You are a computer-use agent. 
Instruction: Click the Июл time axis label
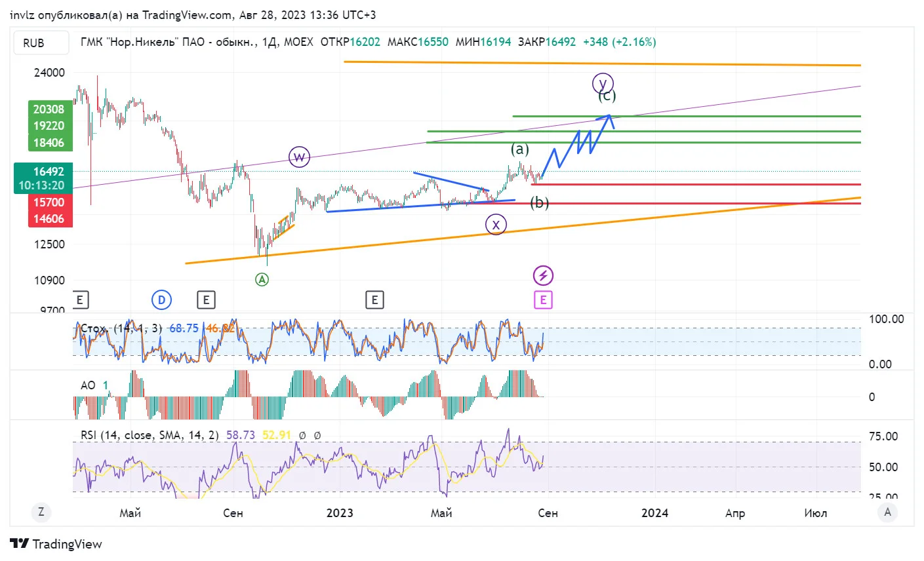816,513
